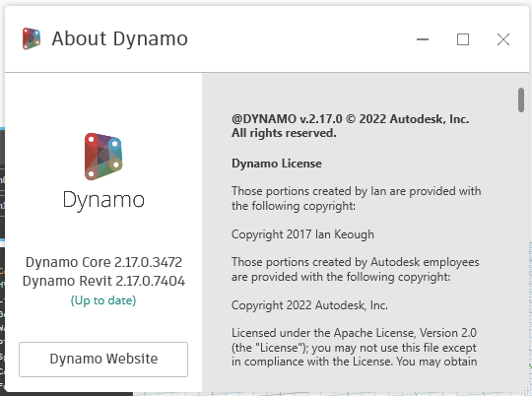Click the Dynamo Revit 2.17.0.7404 version line

point(103,281)
